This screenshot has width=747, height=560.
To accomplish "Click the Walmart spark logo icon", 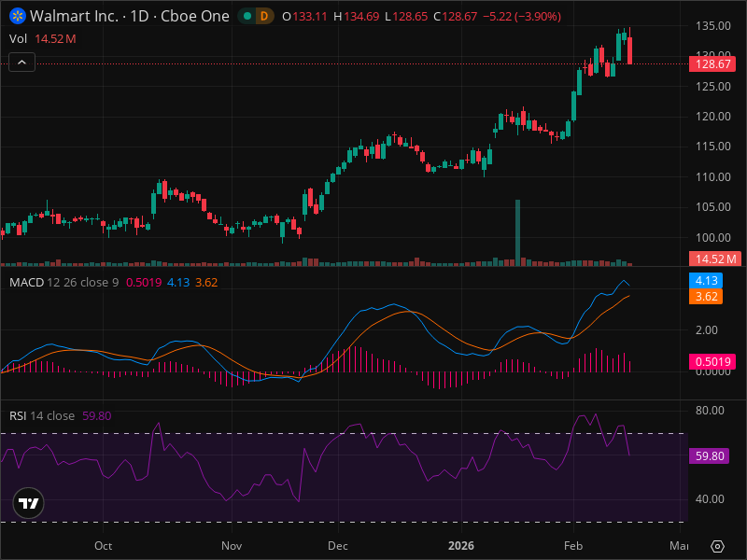I will pos(18,16).
